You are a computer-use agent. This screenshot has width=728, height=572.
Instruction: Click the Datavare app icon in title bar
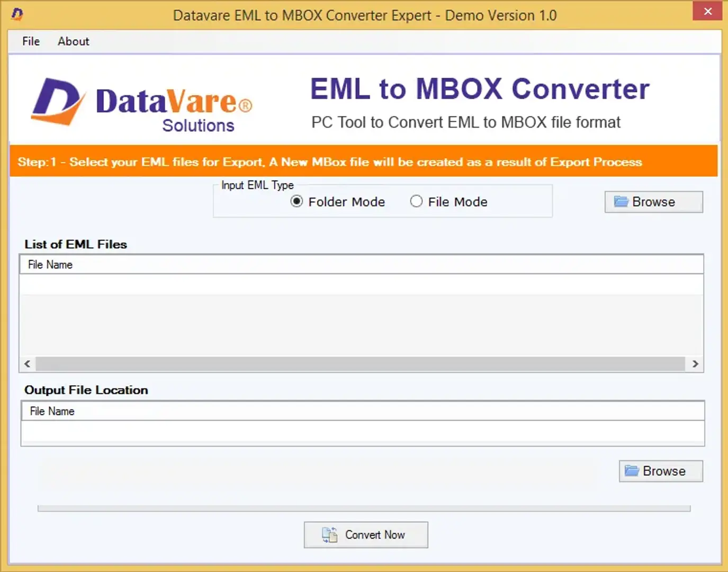click(17, 14)
